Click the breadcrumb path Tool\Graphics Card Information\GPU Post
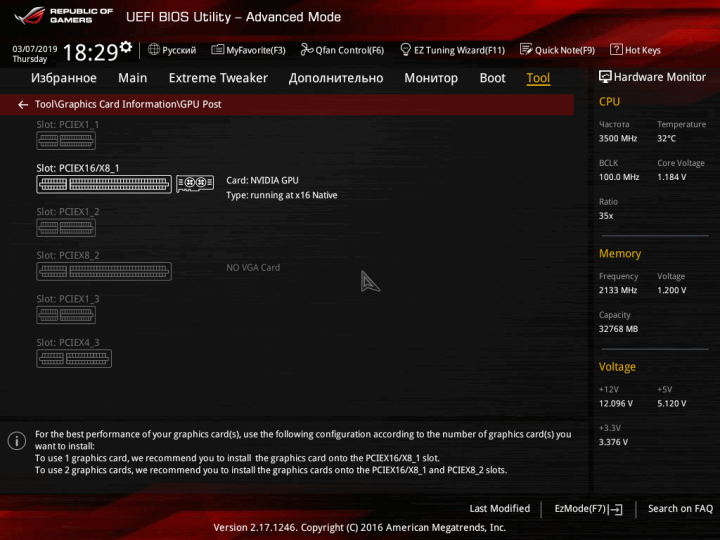Screen dimensions: 720x540 (x=128, y=104)
